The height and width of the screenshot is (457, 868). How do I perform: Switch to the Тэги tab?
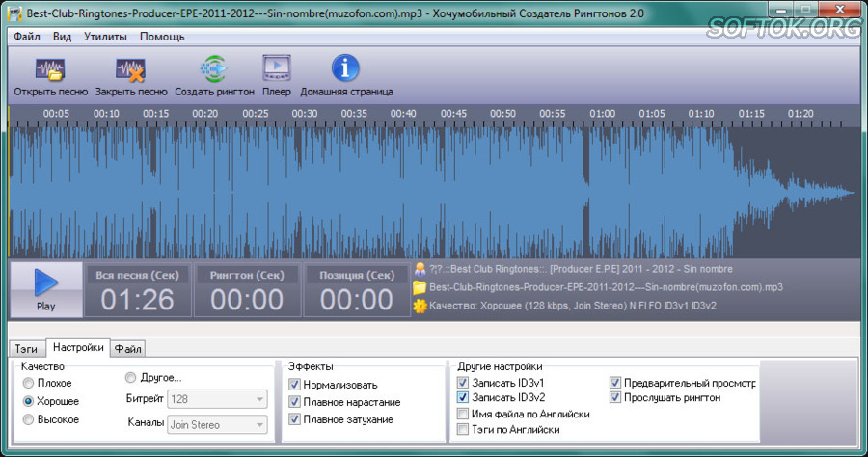pos(26,349)
